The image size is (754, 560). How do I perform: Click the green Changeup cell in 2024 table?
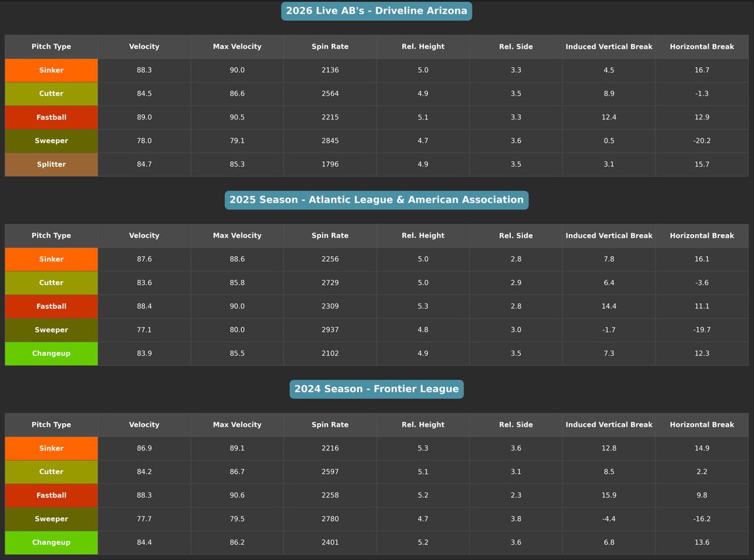(x=52, y=542)
